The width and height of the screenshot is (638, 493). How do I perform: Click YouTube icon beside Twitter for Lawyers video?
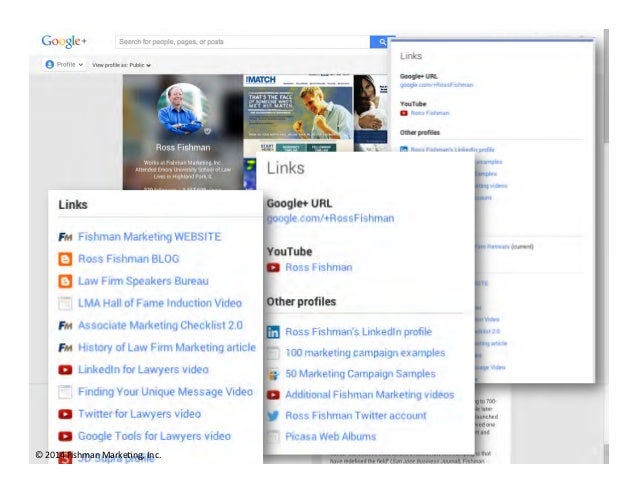(65, 414)
